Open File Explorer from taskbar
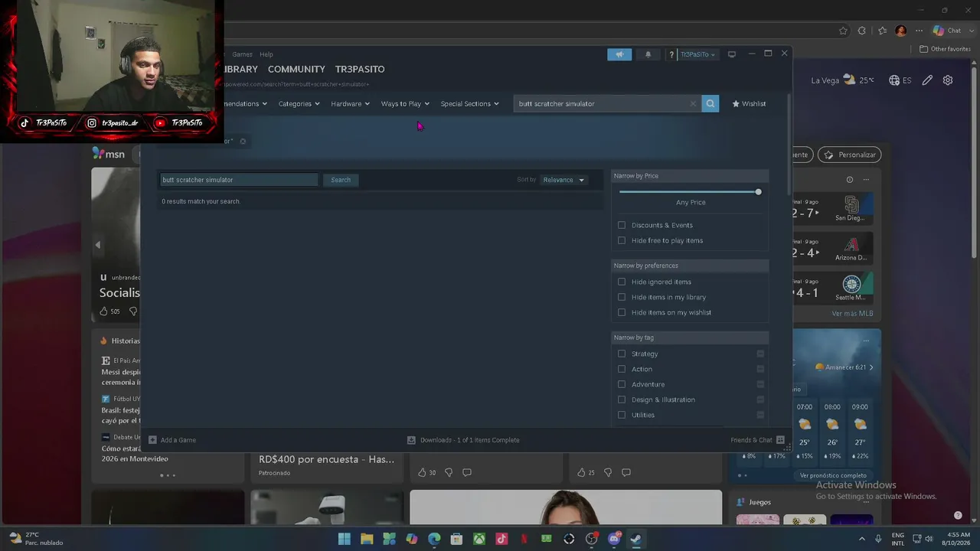The height and width of the screenshot is (551, 980). coord(367,539)
